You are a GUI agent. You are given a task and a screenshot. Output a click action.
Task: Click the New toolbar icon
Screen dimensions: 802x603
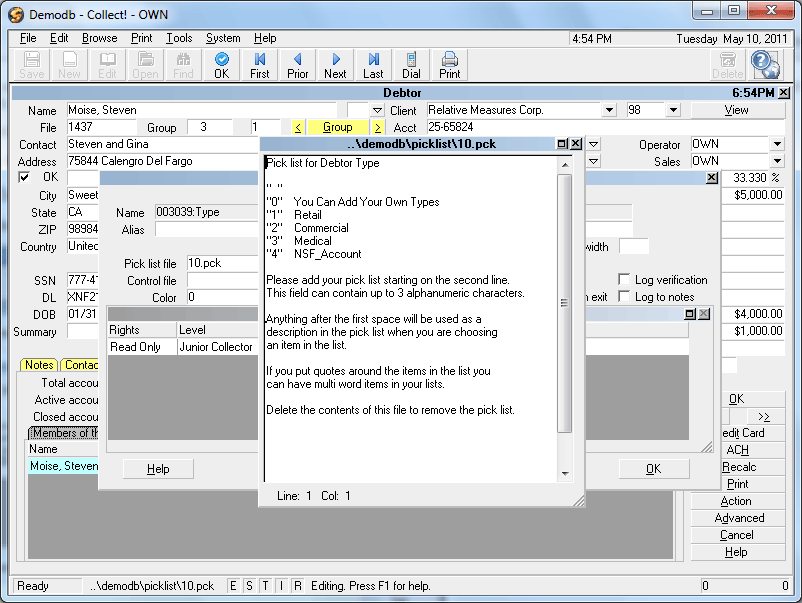click(69, 65)
